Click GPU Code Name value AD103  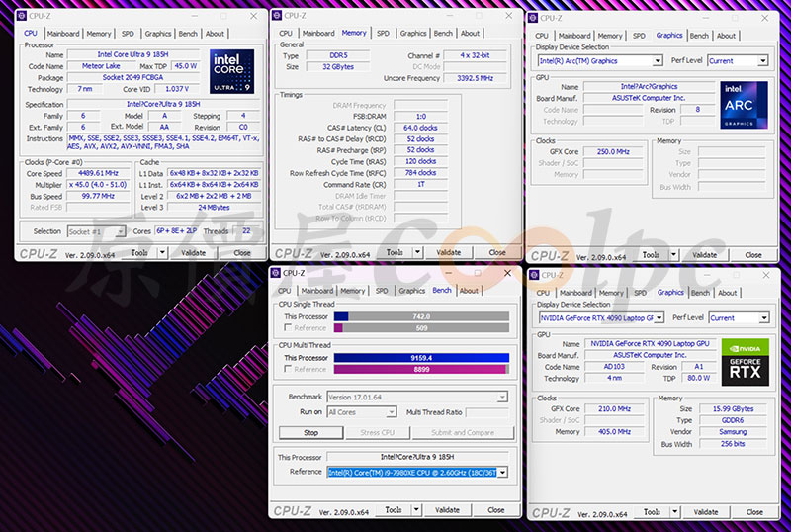tap(614, 367)
